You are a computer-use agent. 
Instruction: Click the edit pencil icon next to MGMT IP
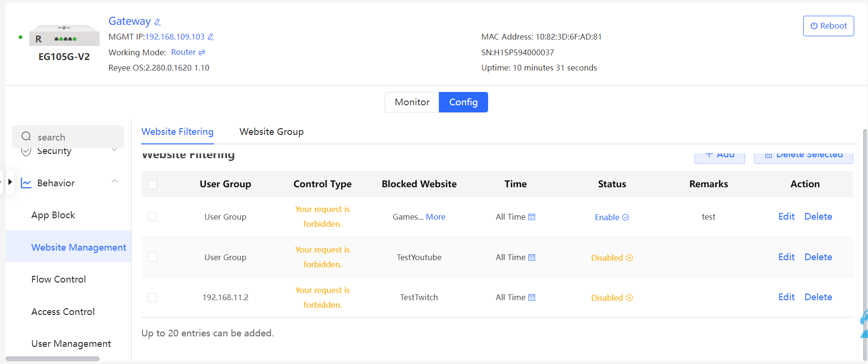click(211, 37)
